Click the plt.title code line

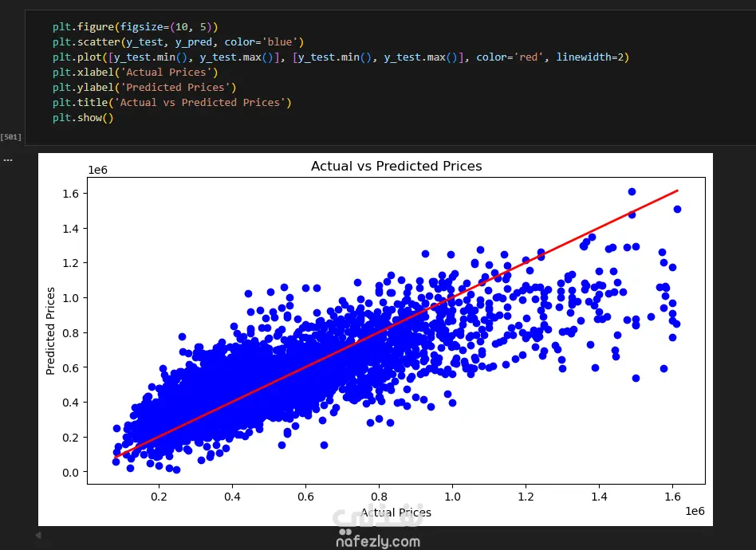(x=171, y=103)
